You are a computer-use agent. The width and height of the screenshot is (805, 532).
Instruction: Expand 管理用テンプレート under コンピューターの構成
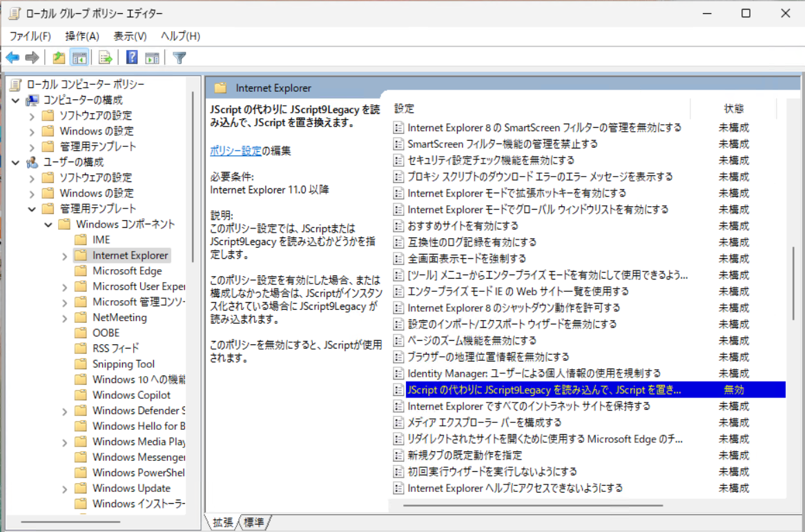[32, 147]
